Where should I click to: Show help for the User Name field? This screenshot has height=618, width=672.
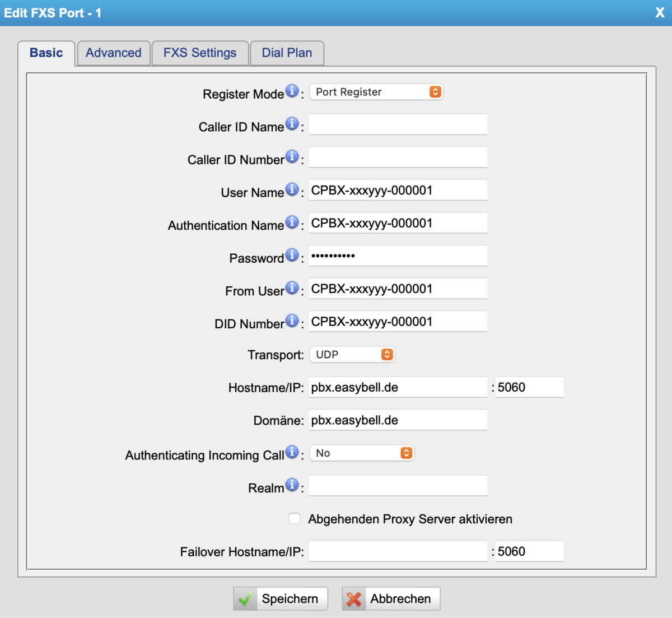(292, 189)
